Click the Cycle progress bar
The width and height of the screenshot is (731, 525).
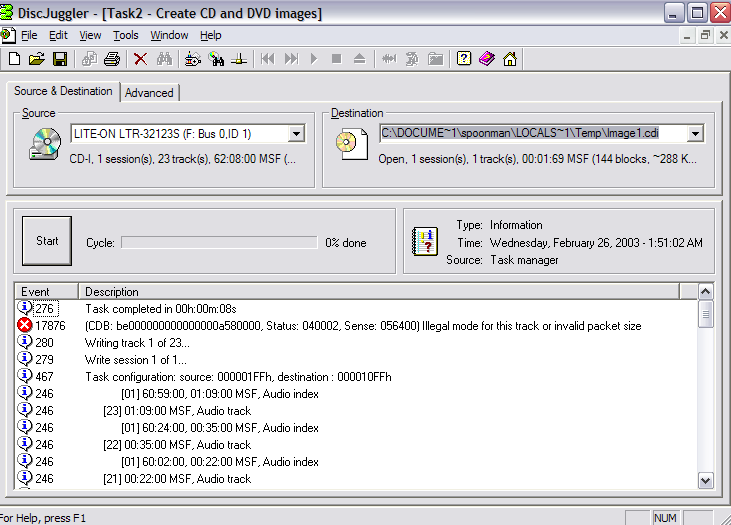tap(219, 242)
